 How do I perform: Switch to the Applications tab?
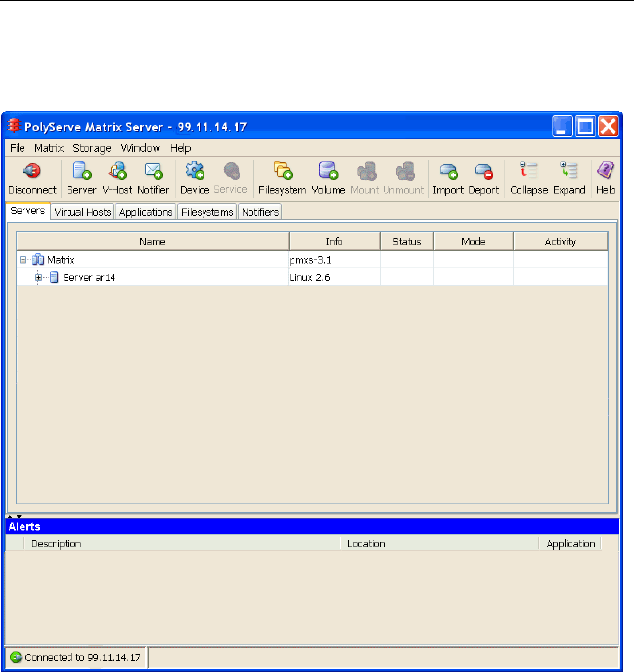(146, 212)
